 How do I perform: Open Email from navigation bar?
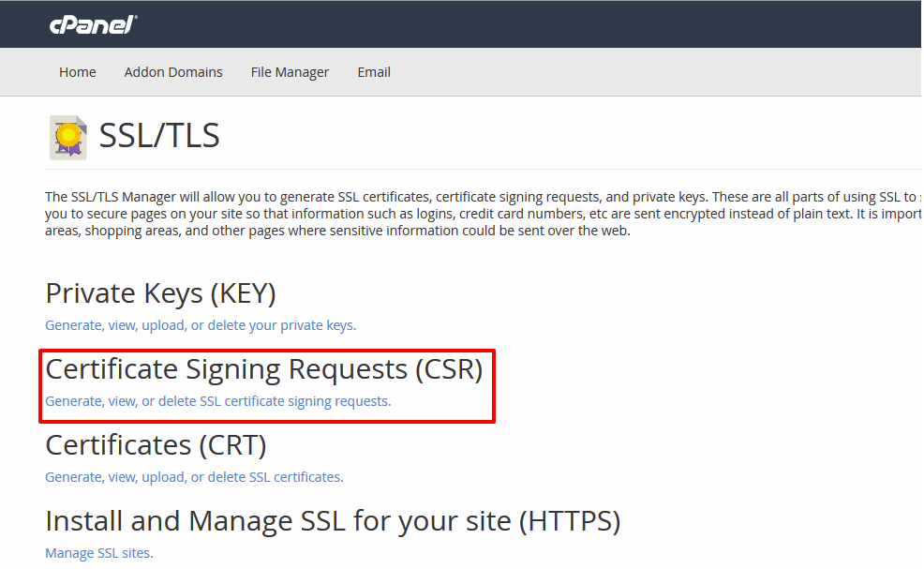pos(374,72)
